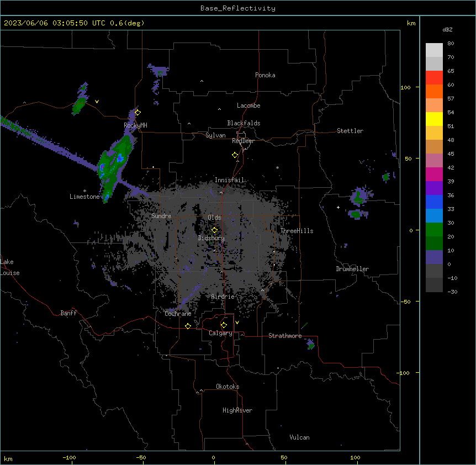The image size is (476, 465).
Task: Click the Innisfail label
Action: point(229,180)
